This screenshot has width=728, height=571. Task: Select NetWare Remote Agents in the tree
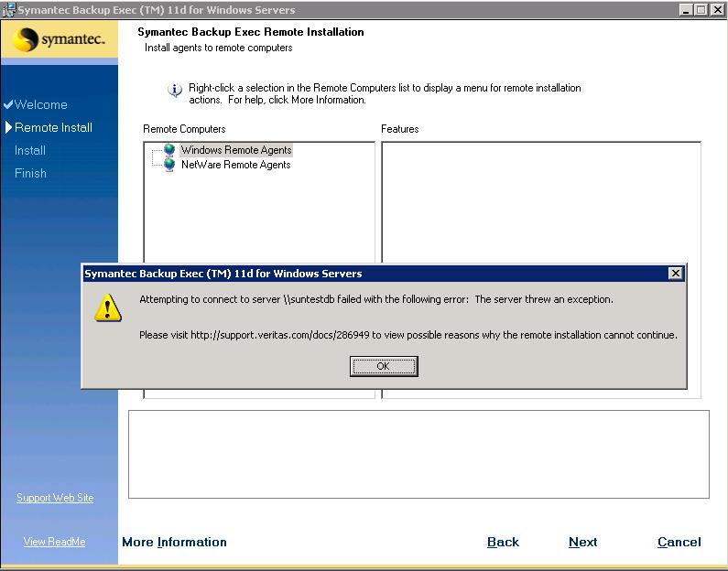[236, 165]
